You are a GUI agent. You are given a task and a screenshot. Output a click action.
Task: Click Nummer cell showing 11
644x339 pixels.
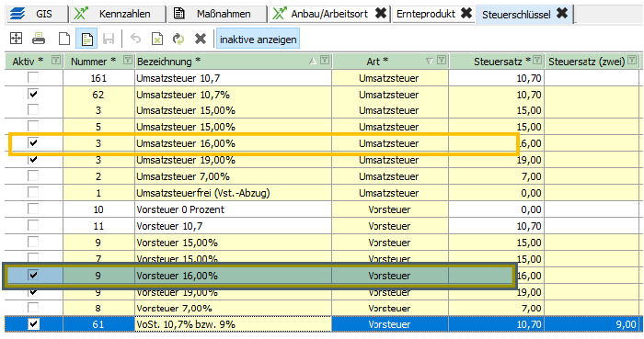[x=98, y=226]
